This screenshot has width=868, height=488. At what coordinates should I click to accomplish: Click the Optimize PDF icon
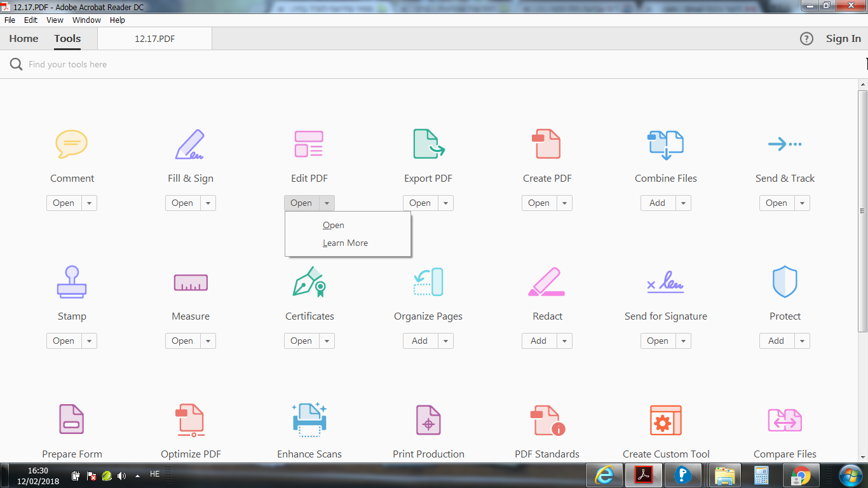(x=190, y=421)
